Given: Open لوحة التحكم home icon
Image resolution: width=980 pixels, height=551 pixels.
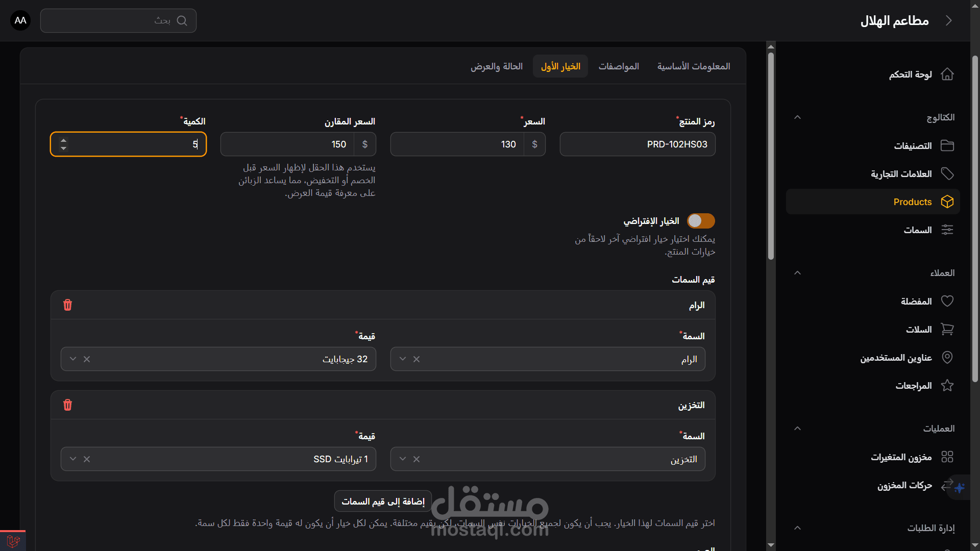Looking at the screenshot, I should (x=947, y=74).
